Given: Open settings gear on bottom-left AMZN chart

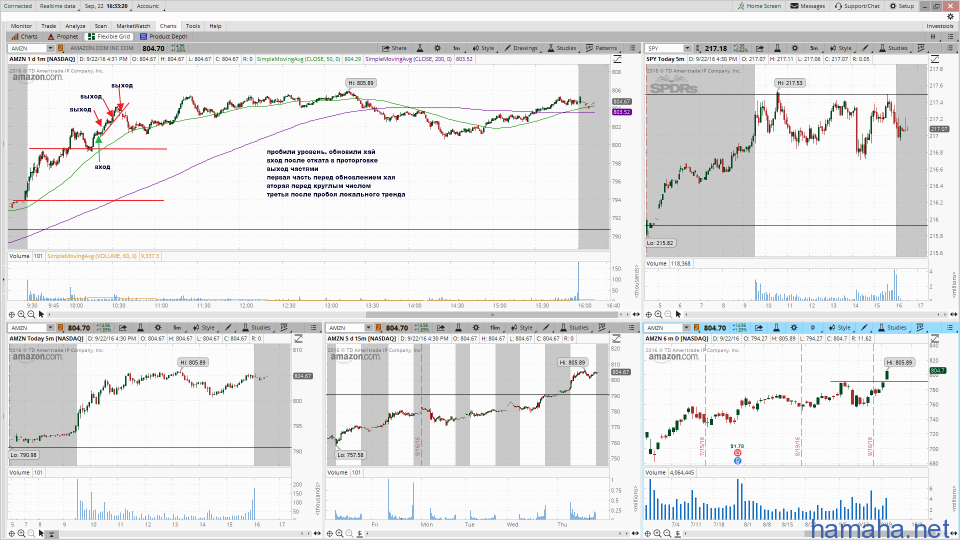Looking at the screenshot, I should [x=157, y=328].
